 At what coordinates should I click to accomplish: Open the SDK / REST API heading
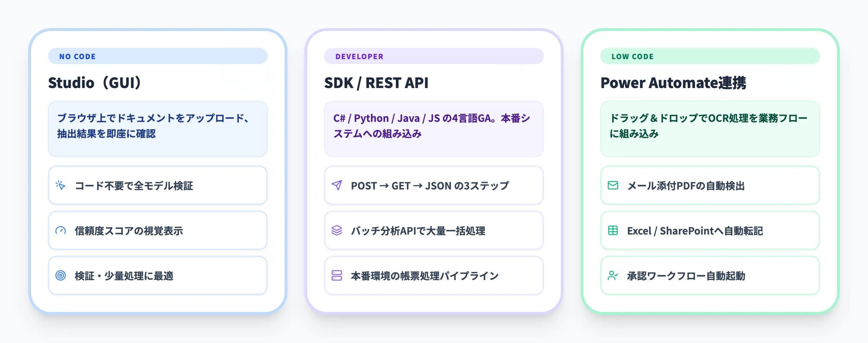pyautogui.click(x=376, y=83)
